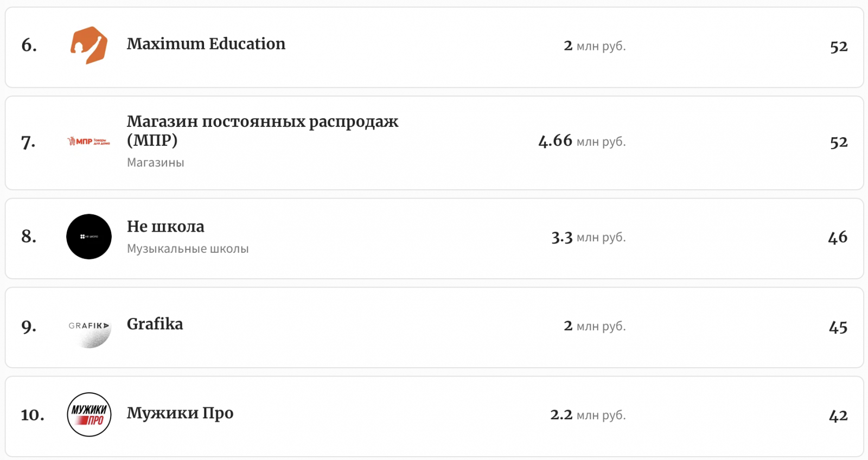The image size is (868, 460).
Task: Open the Grafika franchise name
Action: (155, 324)
